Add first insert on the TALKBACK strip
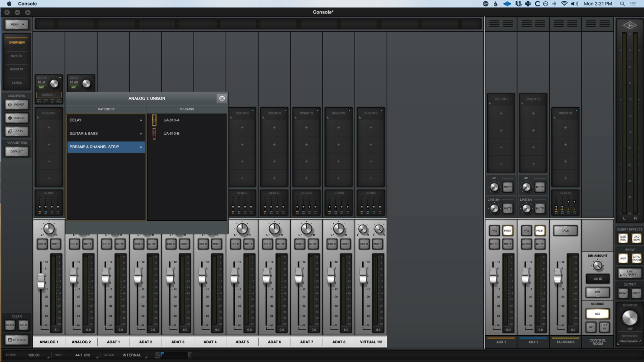 [x=565, y=128]
